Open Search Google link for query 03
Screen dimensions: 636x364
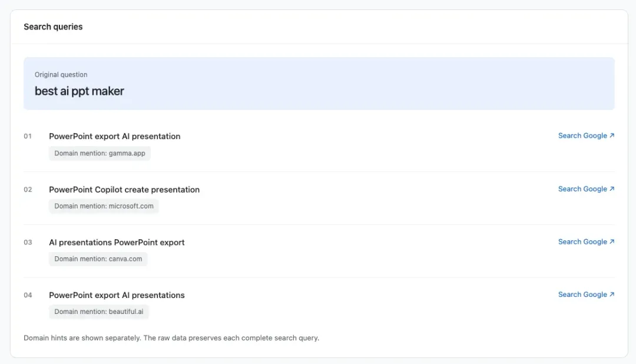click(x=586, y=241)
